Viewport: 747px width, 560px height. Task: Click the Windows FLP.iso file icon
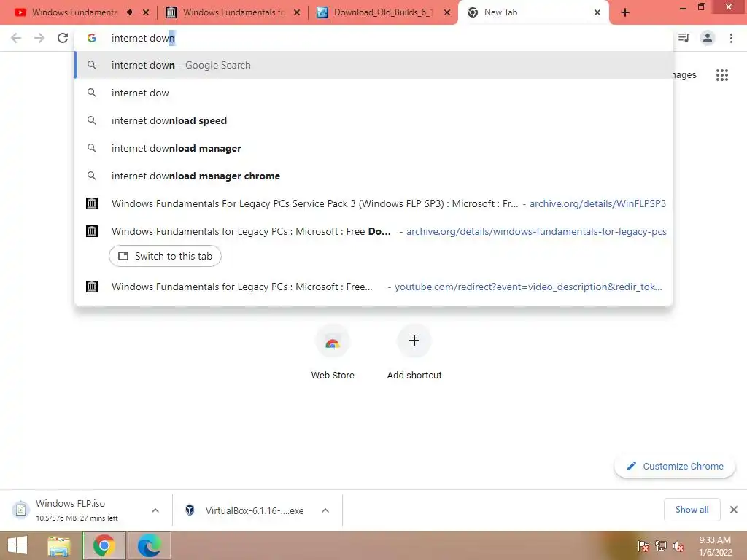point(20,510)
